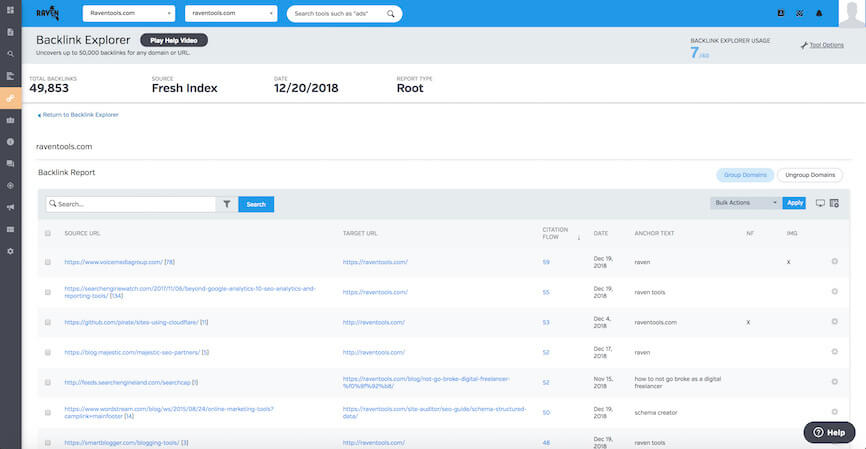Click citation flow value 59
Image resolution: width=866 pixels, height=449 pixels.
546,262
